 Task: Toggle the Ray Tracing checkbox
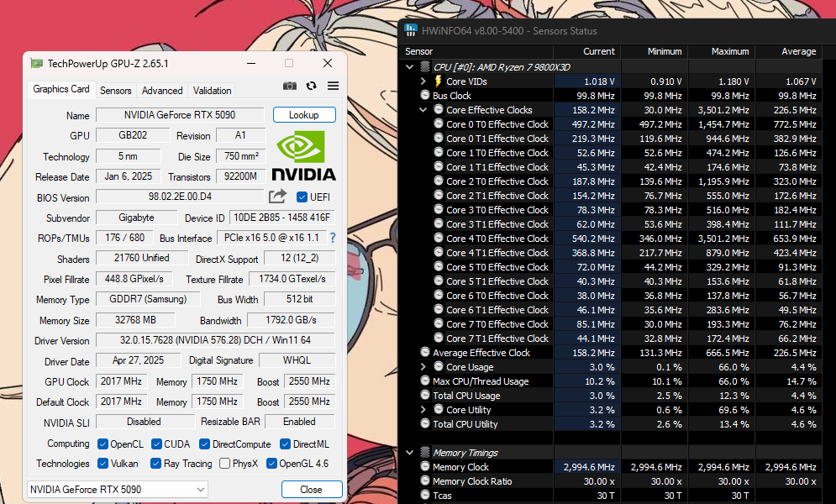point(155,464)
